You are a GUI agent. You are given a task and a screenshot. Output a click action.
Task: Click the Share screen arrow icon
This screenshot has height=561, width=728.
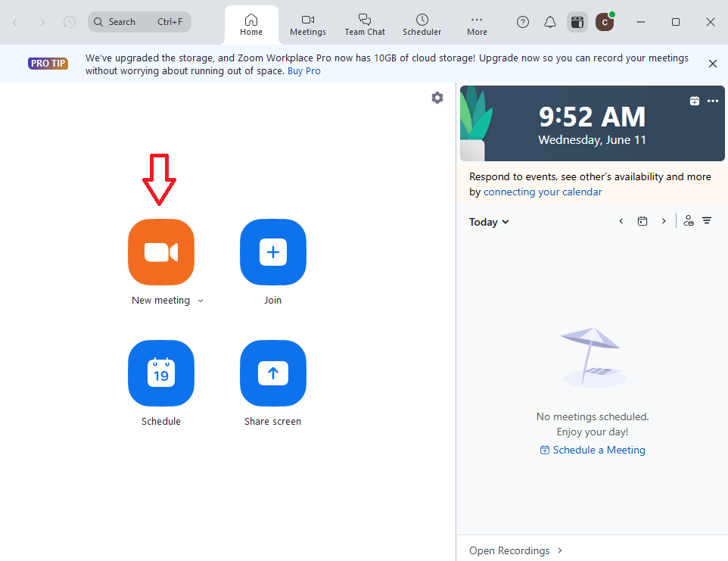click(273, 373)
